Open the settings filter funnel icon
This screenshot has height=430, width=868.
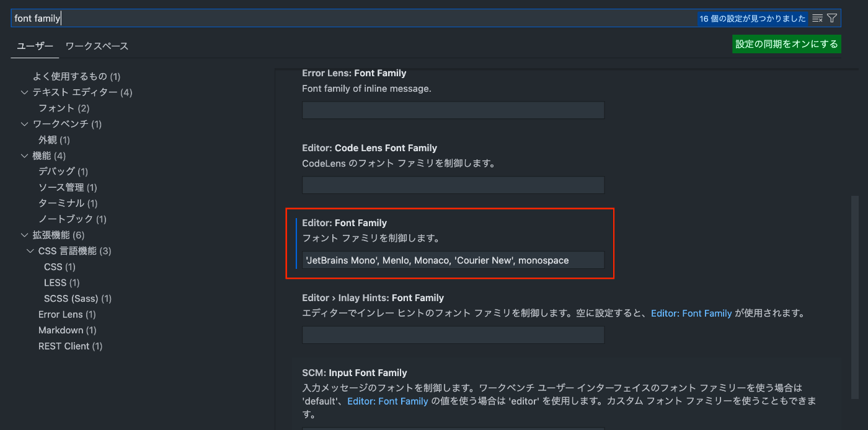click(x=832, y=19)
